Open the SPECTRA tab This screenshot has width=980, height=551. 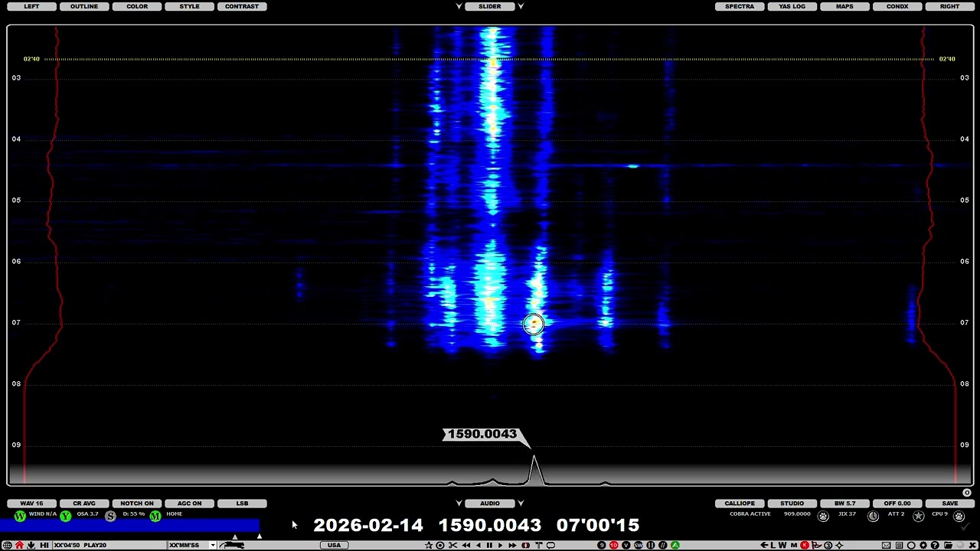740,6
